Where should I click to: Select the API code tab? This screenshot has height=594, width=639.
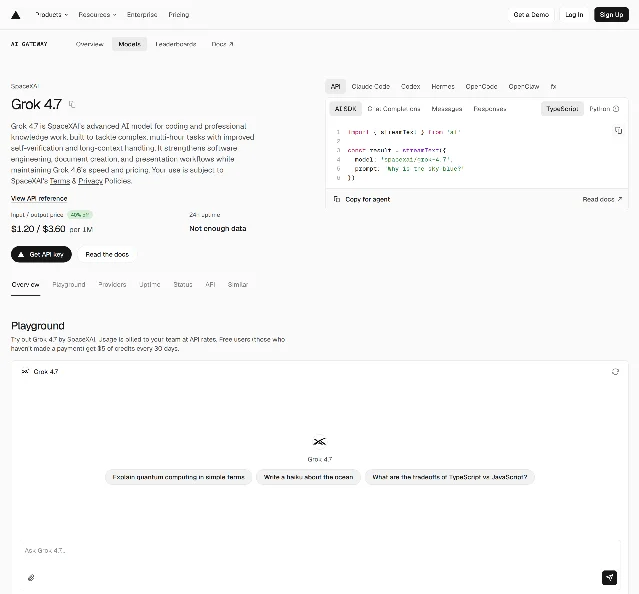click(x=335, y=86)
